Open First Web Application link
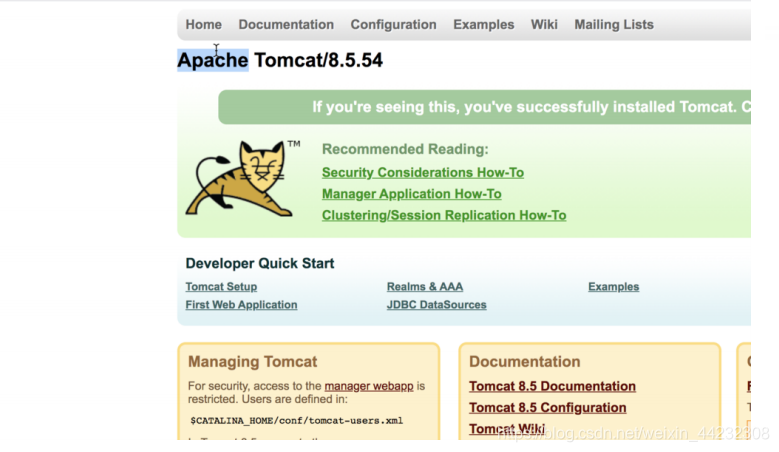The height and width of the screenshot is (452, 779). coord(241,304)
